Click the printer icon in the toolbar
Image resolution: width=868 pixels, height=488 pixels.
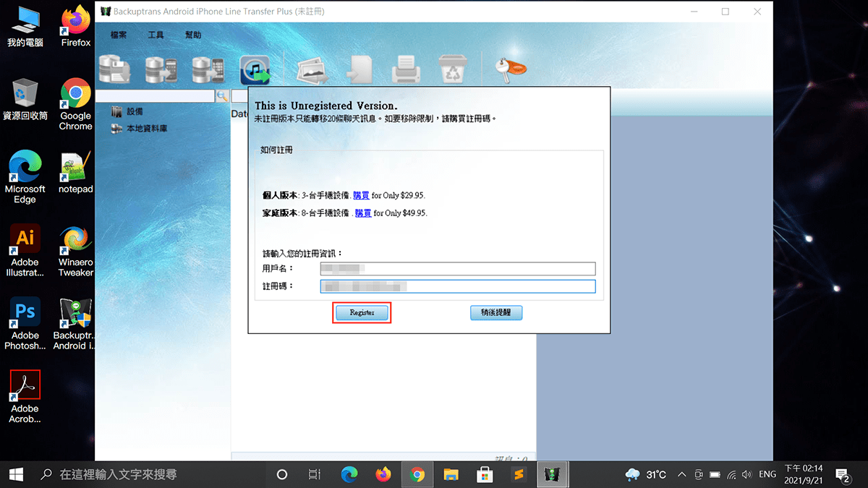point(406,70)
